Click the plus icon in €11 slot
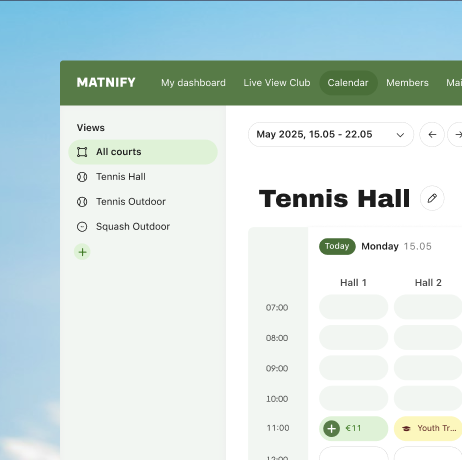The width and height of the screenshot is (462, 460). coord(331,429)
